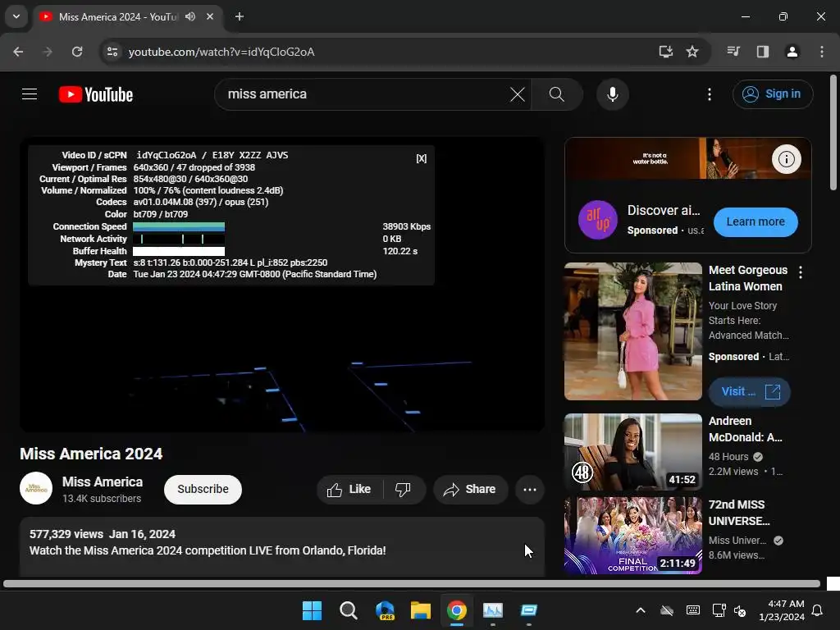Mute tab via speaker icon
Viewport: 840px width, 630px height.
(190, 16)
